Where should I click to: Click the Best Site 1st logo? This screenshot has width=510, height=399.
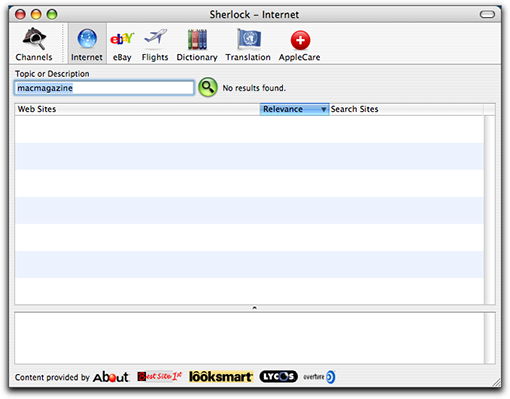160,376
